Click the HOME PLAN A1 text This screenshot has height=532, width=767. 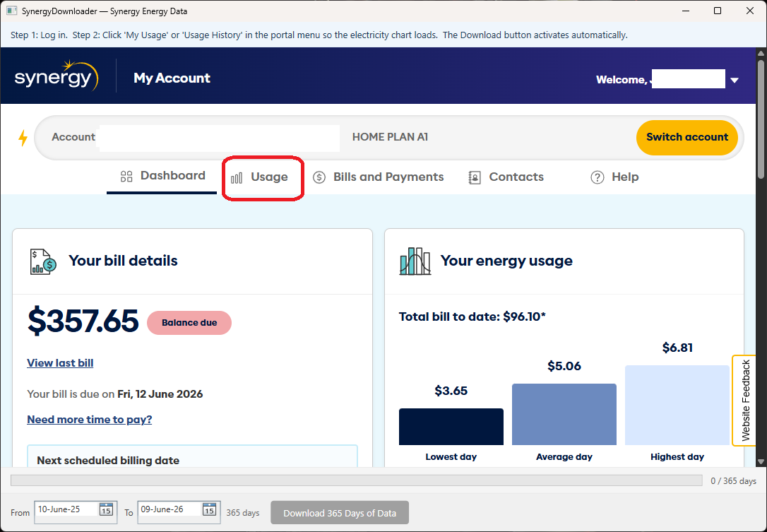point(391,137)
